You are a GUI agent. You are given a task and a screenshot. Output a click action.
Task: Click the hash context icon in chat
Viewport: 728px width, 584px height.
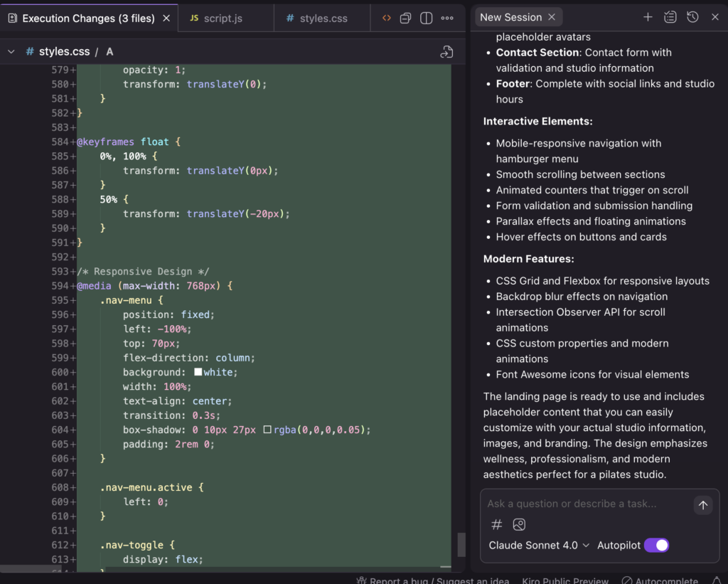(496, 524)
